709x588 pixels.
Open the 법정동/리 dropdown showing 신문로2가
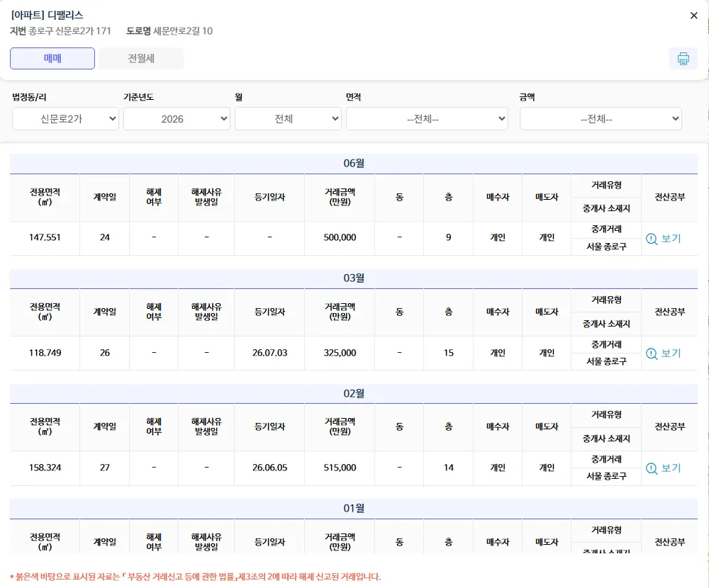coord(65,119)
